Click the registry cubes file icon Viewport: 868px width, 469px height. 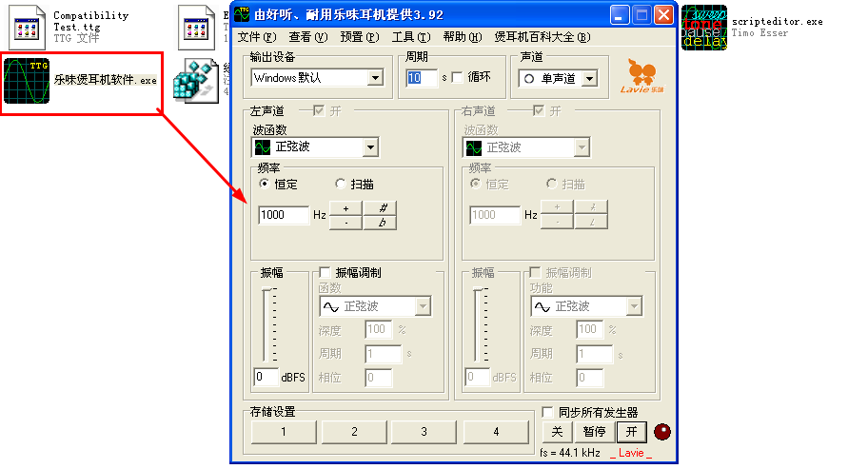[196, 81]
